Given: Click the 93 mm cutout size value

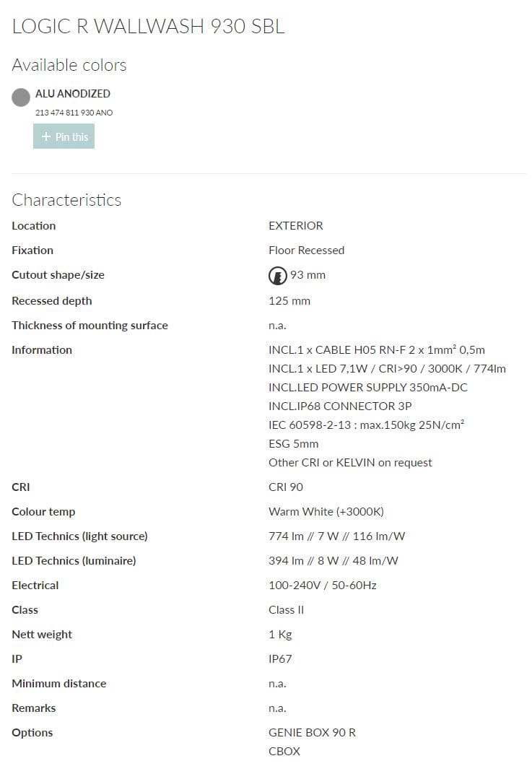Looking at the screenshot, I should coord(308,275).
